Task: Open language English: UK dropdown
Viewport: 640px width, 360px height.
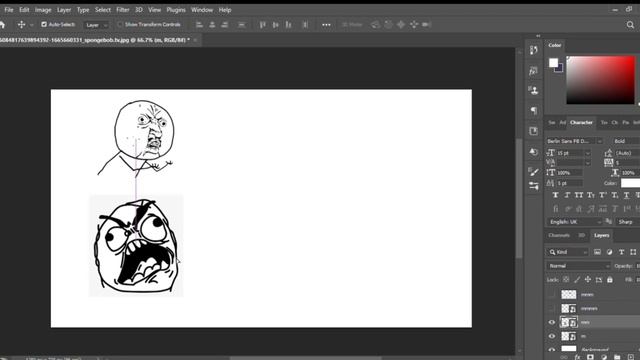Action: [x=574, y=222]
